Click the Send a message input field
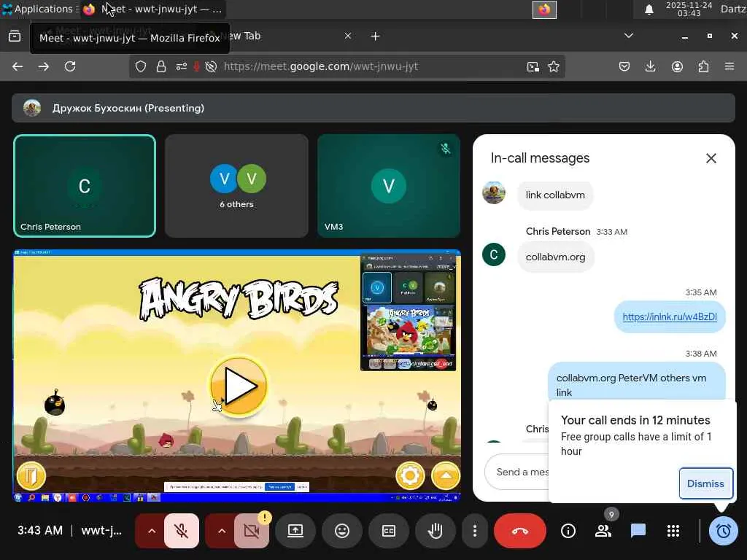 (517, 472)
